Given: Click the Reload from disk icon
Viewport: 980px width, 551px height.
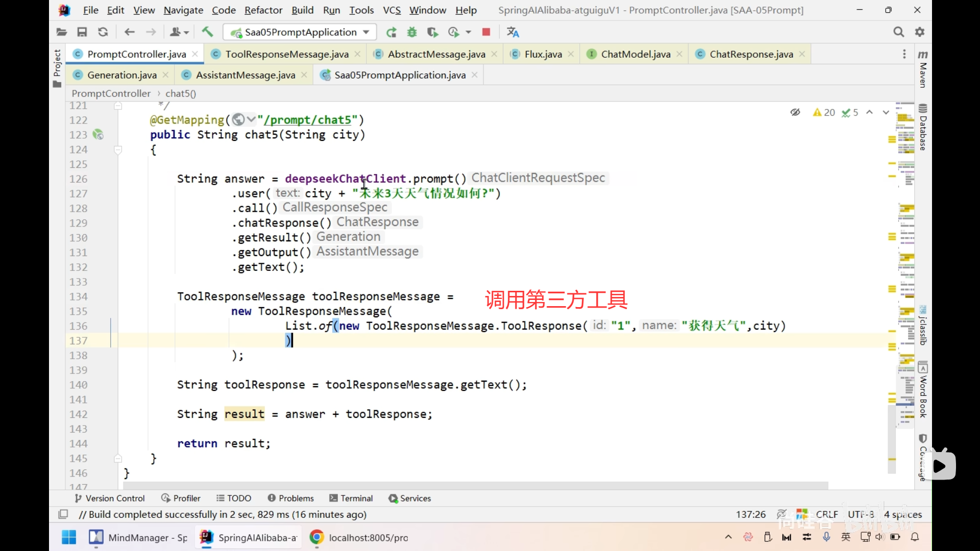Looking at the screenshot, I should tap(103, 32).
